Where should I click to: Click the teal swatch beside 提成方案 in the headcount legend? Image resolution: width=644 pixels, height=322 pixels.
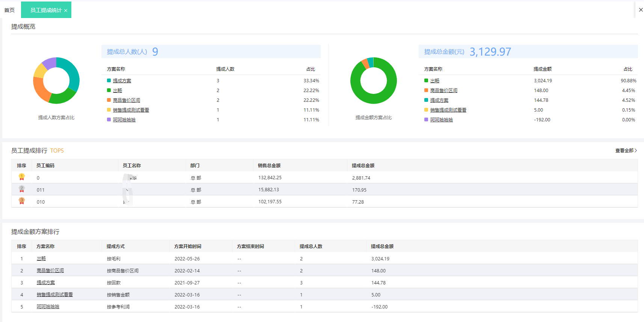pos(109,80)
